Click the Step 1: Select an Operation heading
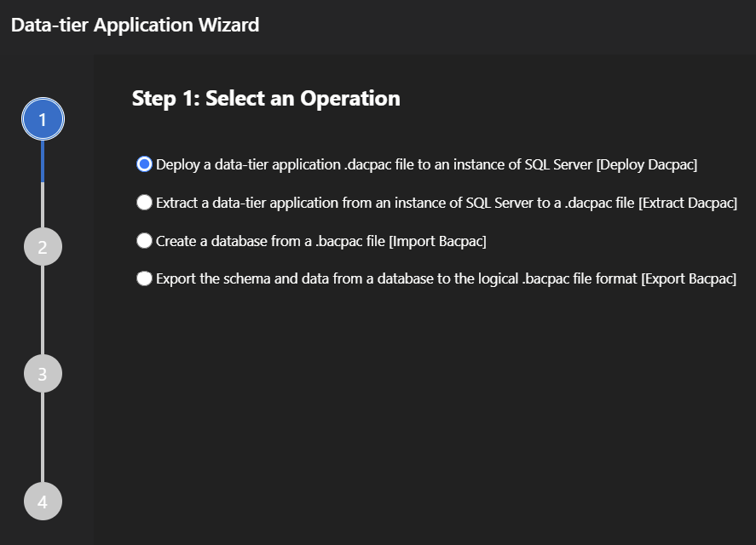756x545 pixels. (265, 98)
